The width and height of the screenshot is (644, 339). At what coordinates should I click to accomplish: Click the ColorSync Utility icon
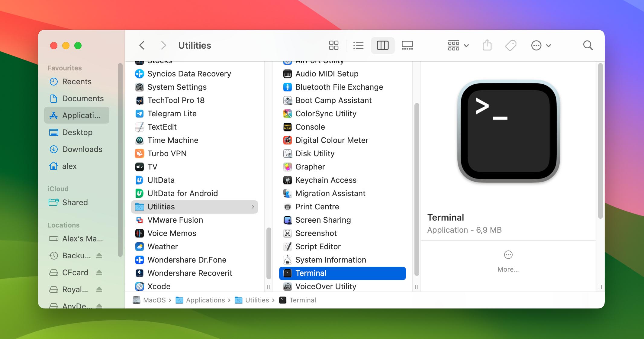coord(287,113)
